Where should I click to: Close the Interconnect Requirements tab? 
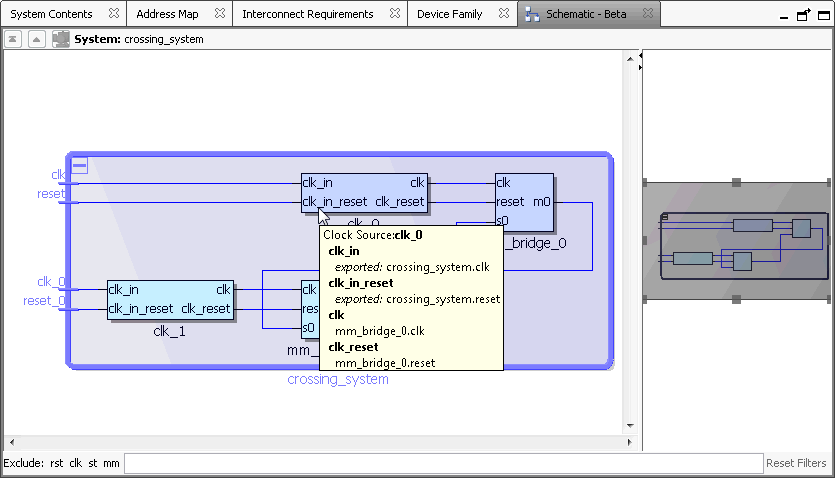(x=394, y=14)
